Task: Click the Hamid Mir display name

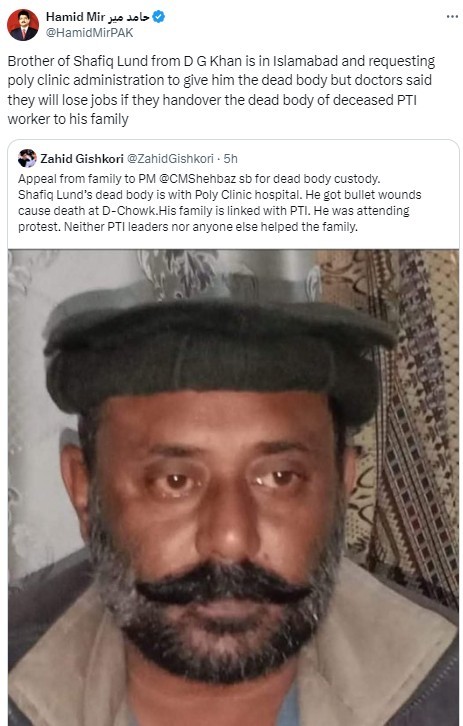Action: (x=75, y=17)
